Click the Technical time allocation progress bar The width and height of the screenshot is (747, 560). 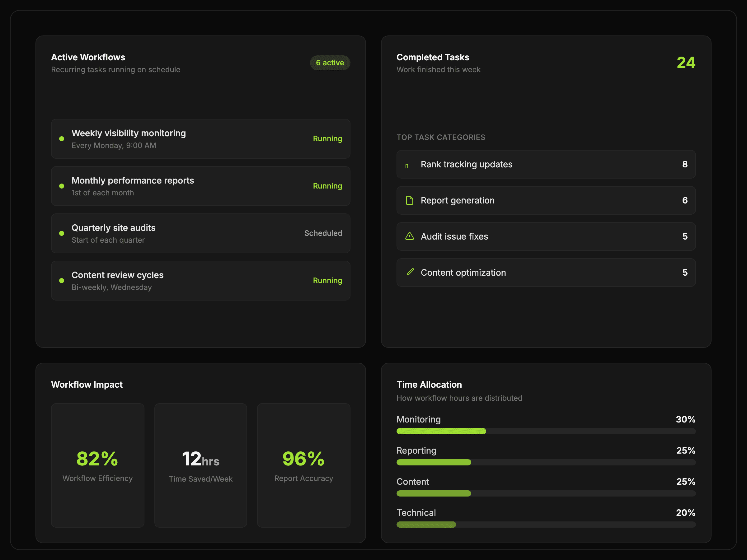tap(546, 524)
